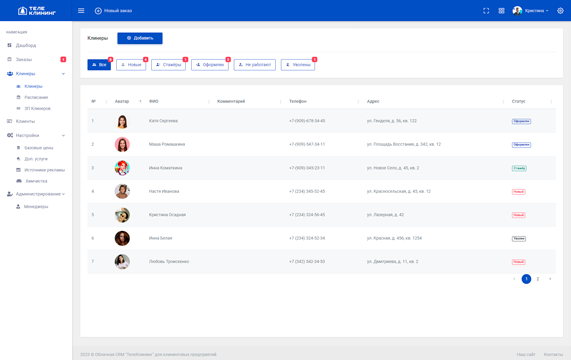571x360 pixels.
Task: Click the sort arrow by Аватар column
Action: click(x=140, y=101)
